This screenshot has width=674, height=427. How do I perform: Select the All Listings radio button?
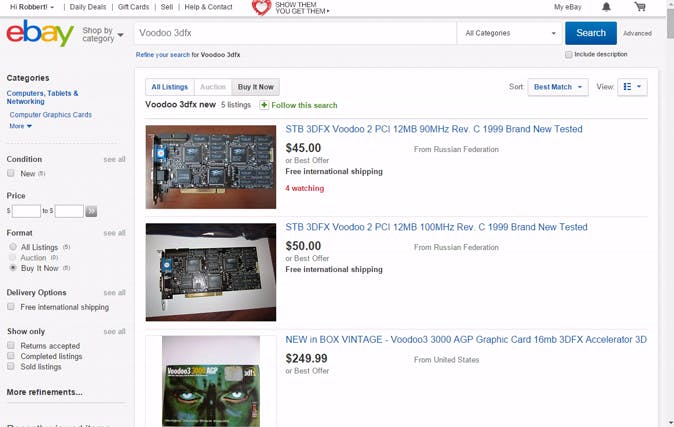pyautogui.click(x=13, y=247)
